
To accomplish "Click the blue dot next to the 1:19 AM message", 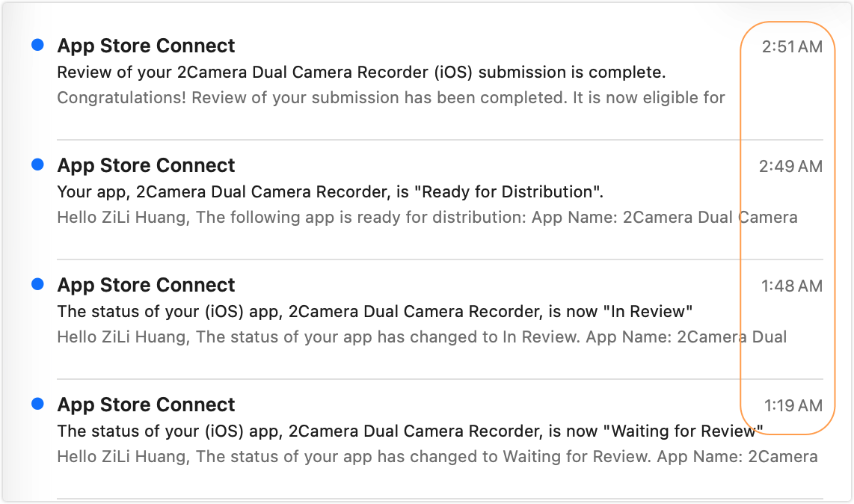I will coord(37,405).
